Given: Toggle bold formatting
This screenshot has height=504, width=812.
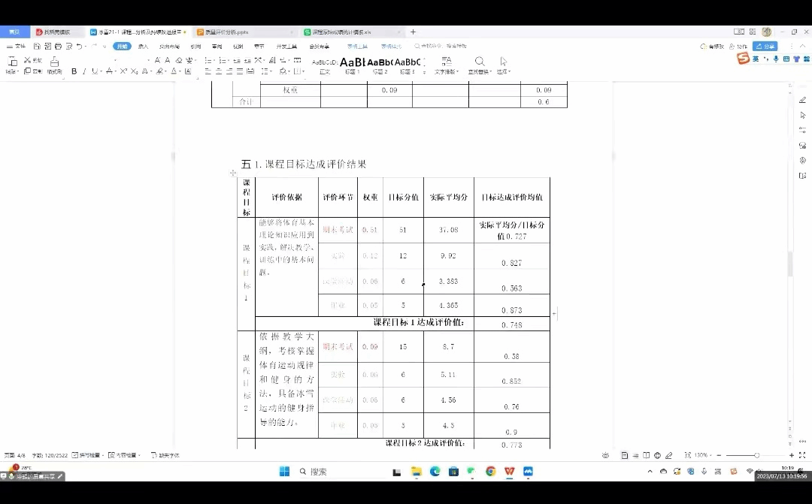Looking at the screenshot, I should pyautogui.click(x=74, y=71).
